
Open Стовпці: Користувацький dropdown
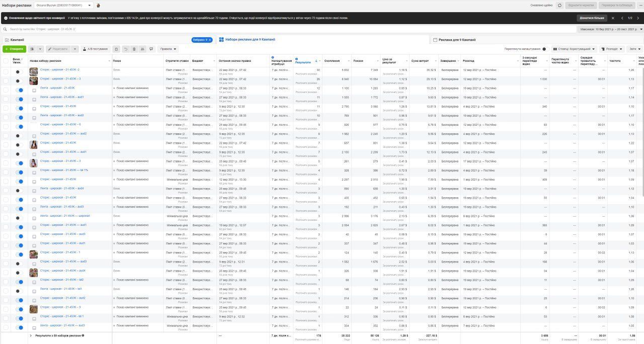click(574, 49)
